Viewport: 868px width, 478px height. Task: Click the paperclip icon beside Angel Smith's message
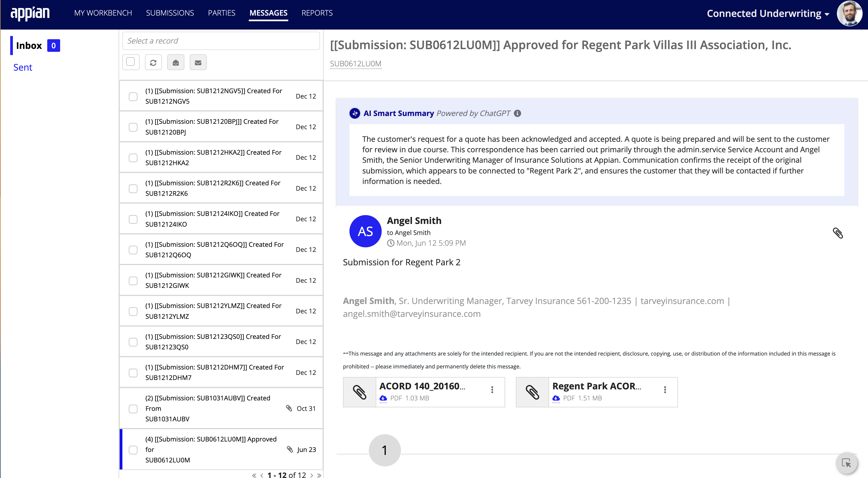(838, 233)
